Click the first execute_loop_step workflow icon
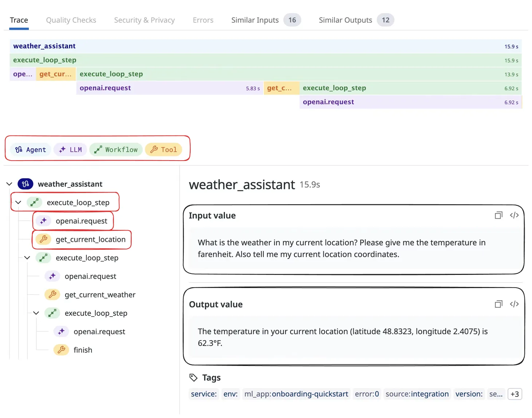Image resolution: width=532 pixels, height=418 pixels. [x=35, y=202]
